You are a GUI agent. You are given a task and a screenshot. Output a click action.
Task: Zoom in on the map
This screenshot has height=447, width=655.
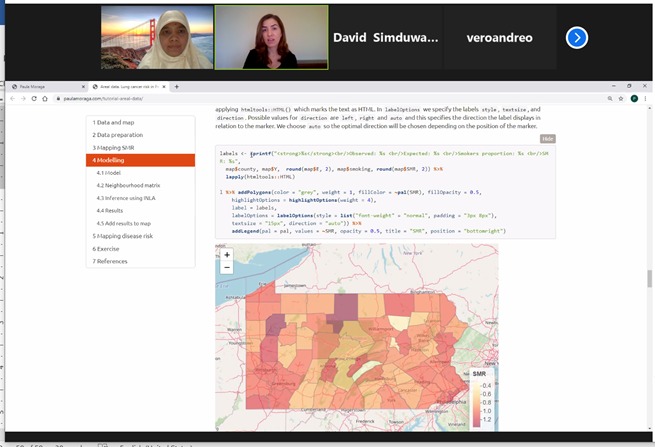(227, 255)
